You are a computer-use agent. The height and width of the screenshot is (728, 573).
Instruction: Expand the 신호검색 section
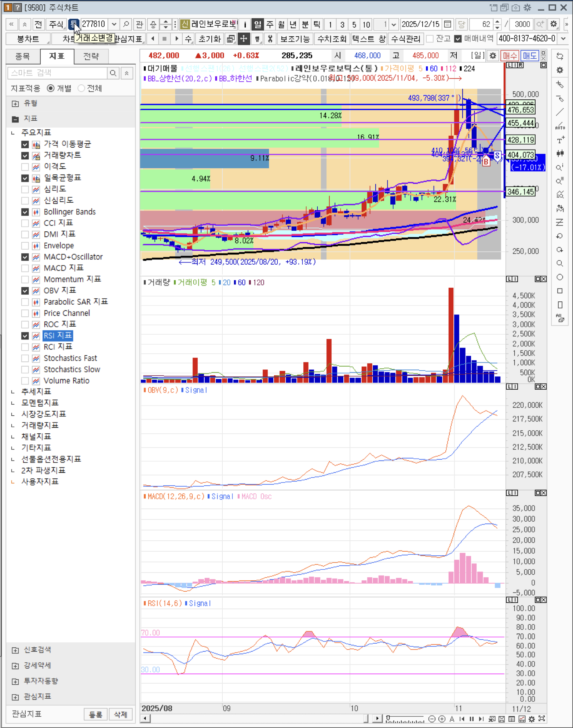point(15,650)
